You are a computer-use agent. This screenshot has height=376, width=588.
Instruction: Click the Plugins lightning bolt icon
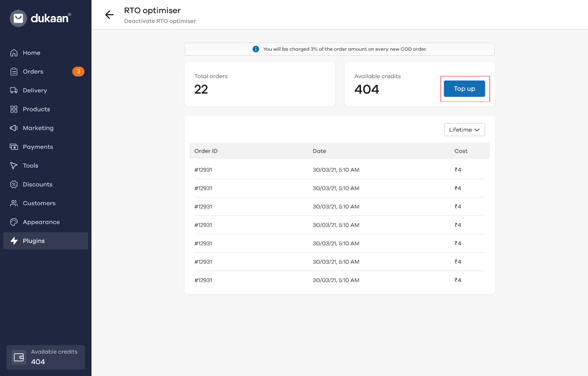pyautogui.click(x=14, y=241)
